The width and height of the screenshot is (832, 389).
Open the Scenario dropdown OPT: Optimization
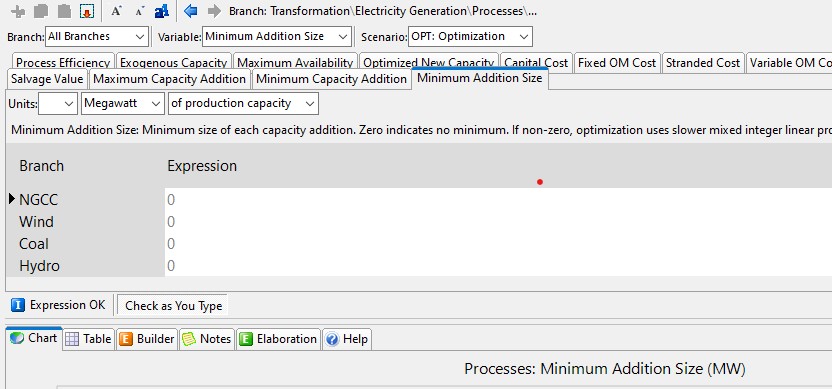(470, 37)
